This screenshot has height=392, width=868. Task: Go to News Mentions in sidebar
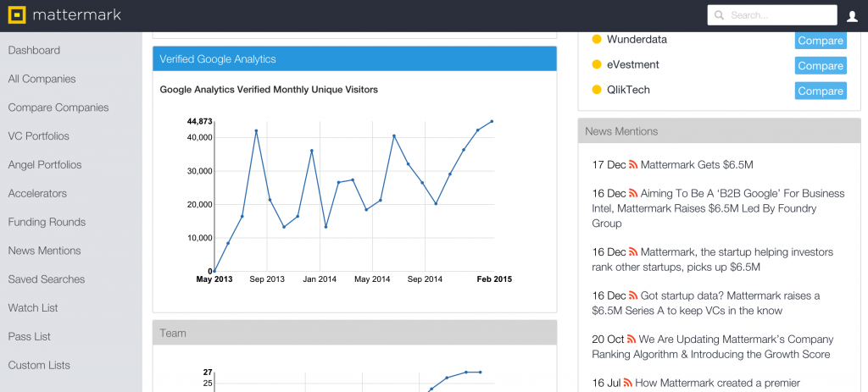[44, 251]
